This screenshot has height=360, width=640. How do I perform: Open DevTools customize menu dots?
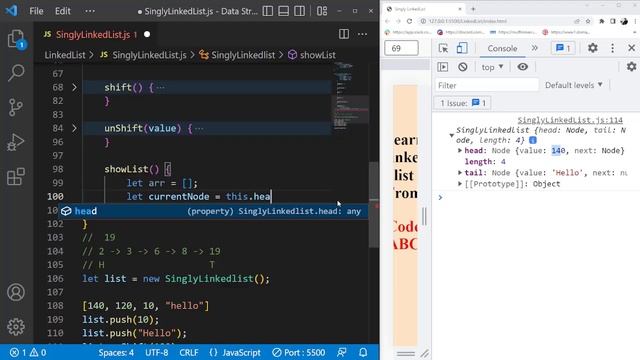[612, 48]
